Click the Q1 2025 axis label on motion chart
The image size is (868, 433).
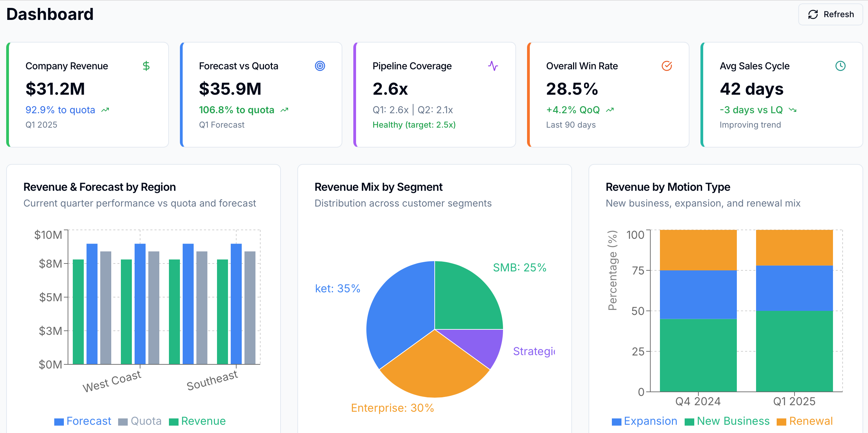tap(794, 401)
